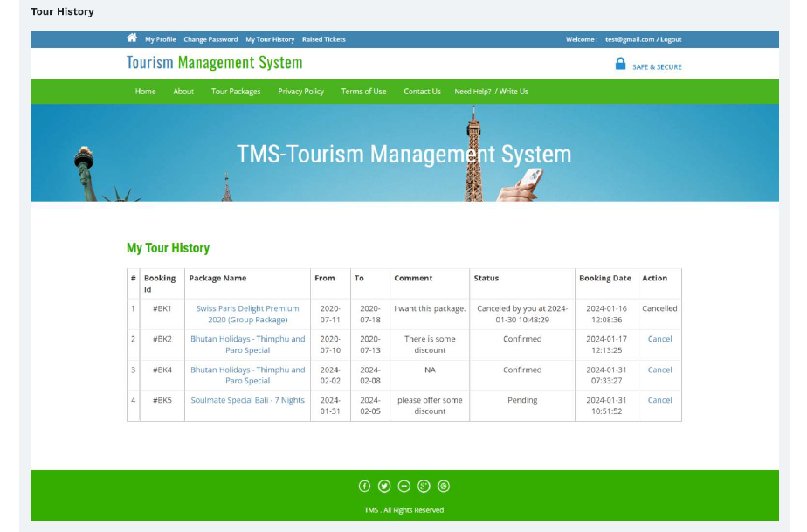The height and width of the screenshot is (532, 807).
Task: Go to My Tour History
Action: tap(270, 39)
